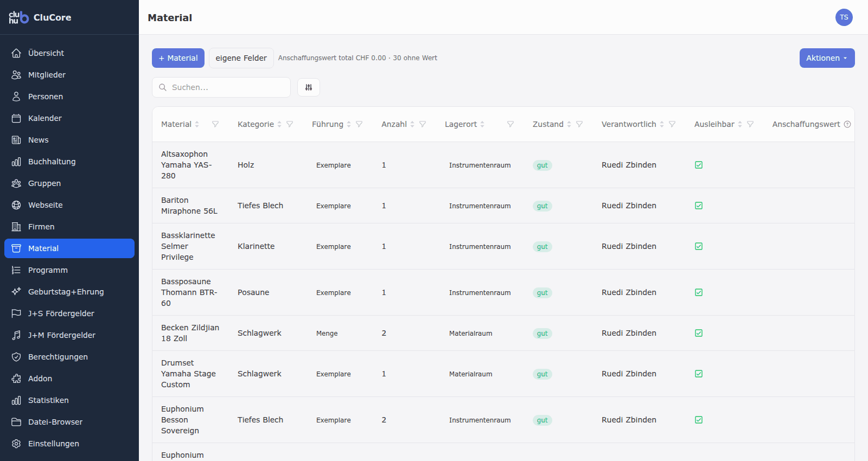Open the user avatar TS
This screenshot has height=461, width=868.
(844, 17)
